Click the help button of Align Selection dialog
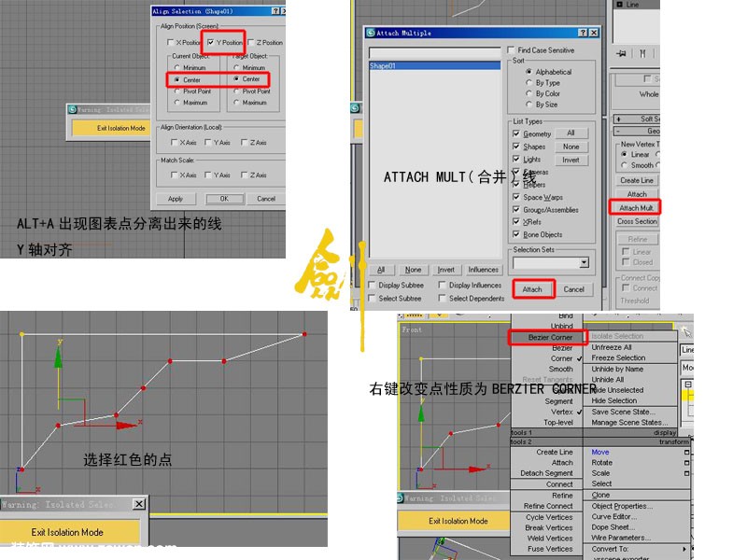Viewport: 747px width, 560px height. click(275, 11)
